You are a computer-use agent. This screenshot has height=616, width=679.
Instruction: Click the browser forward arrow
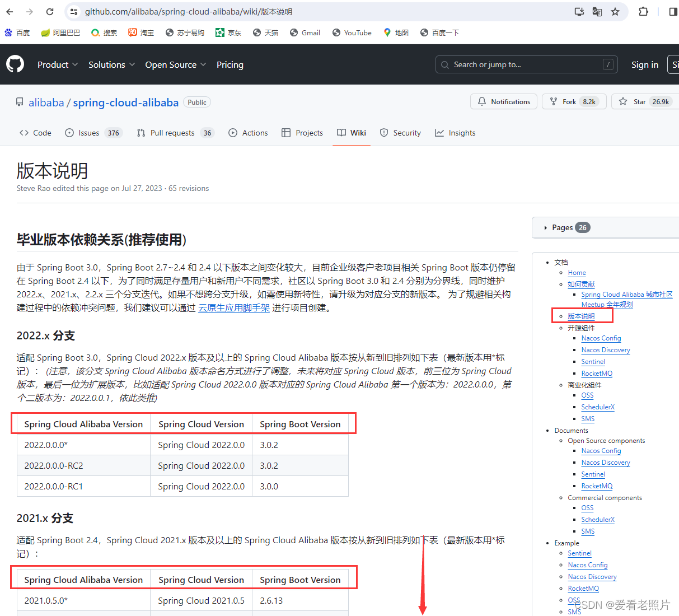pos(30,12)
